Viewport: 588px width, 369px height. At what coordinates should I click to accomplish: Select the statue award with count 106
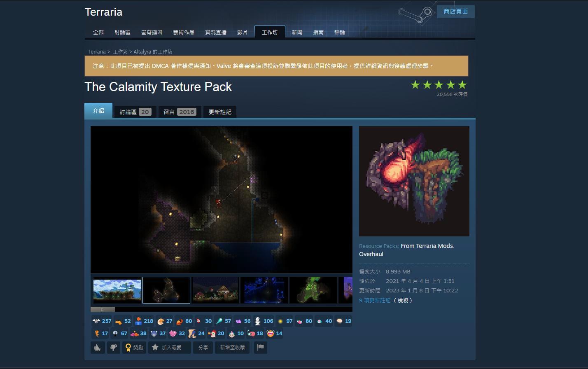264,321
